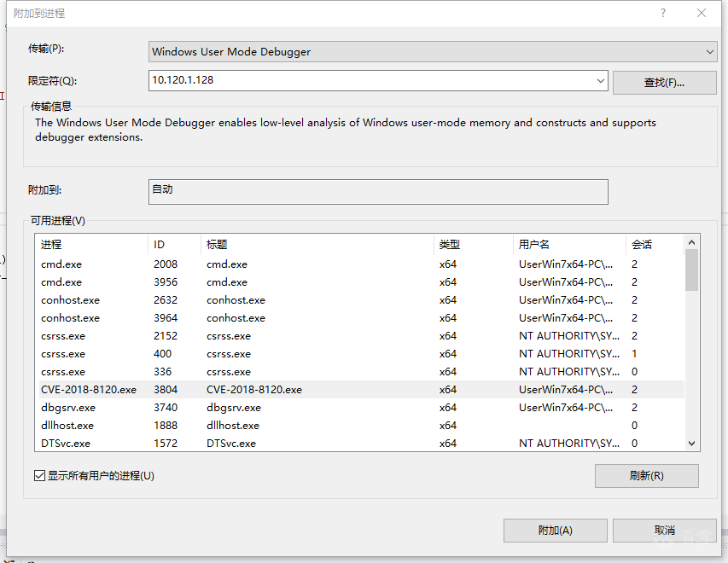The image size is (728, 563).
Task: Expand the qualifier dropdown arrow
Action: (x=601, y=81)
